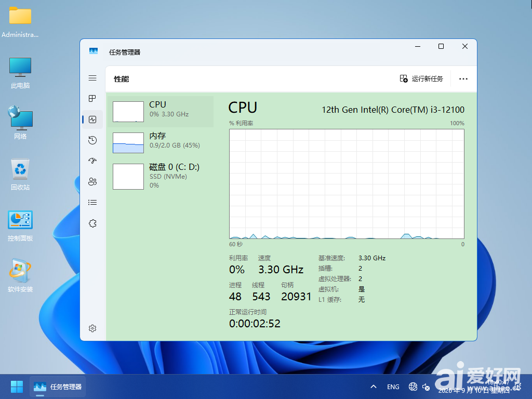Click the handles count 20931

(x=296, y=297)
